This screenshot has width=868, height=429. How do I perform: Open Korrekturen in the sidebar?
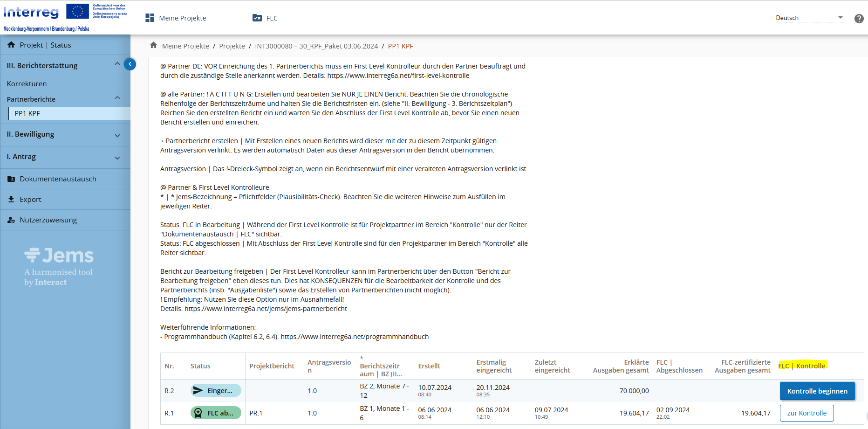tap(27, 84)
